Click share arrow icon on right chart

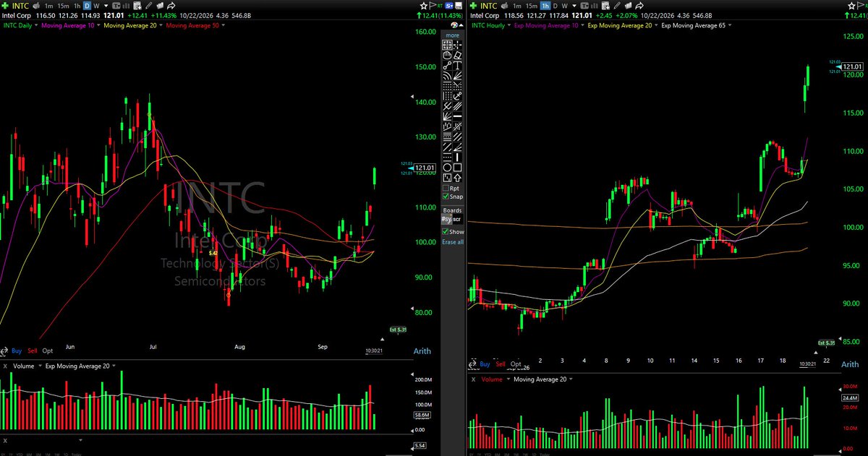click(x=639, y=6)
